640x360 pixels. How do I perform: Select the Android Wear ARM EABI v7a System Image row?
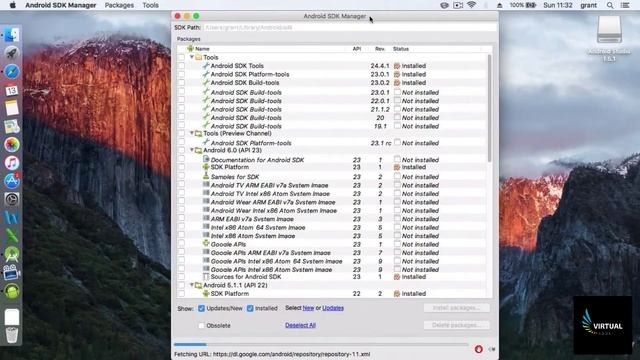pyautogui.click(x=333, y=202)
